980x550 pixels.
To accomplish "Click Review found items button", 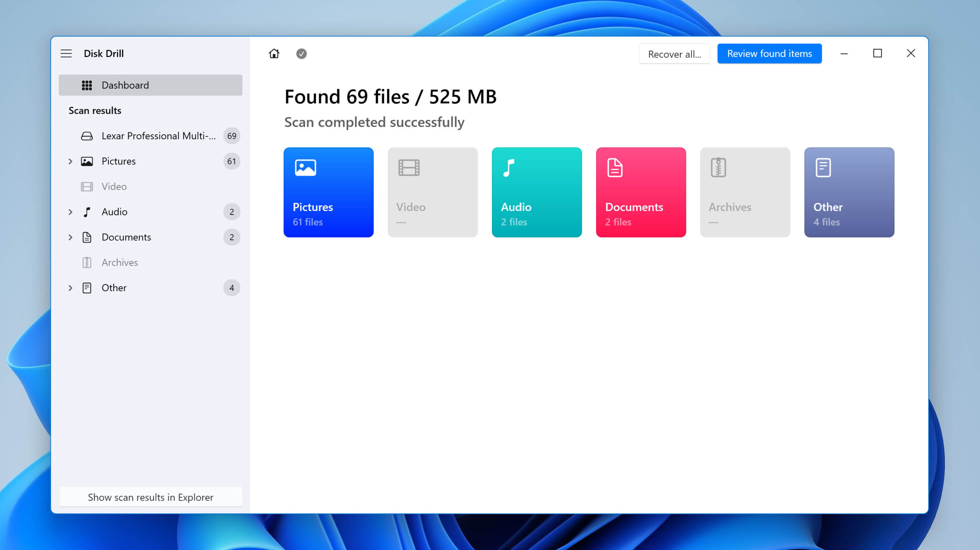I will [769, 53].
